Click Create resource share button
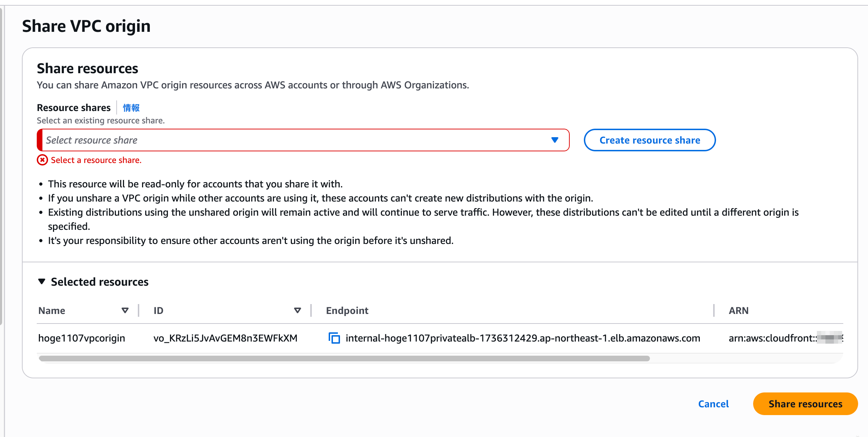Image resolution: width=868 pixels, height=437 pixels. point(649,140)
